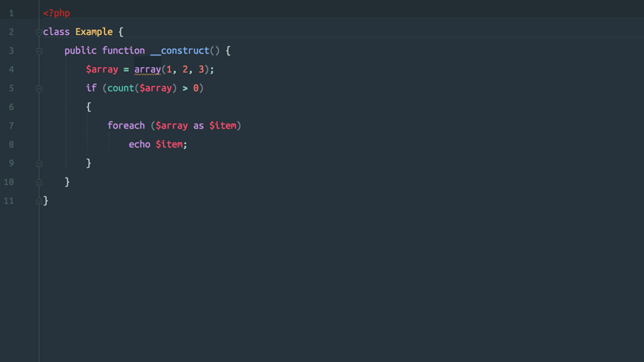Viewport: 644px width, 362px height.
Task: Click the echo keyword
Action: 140,145
